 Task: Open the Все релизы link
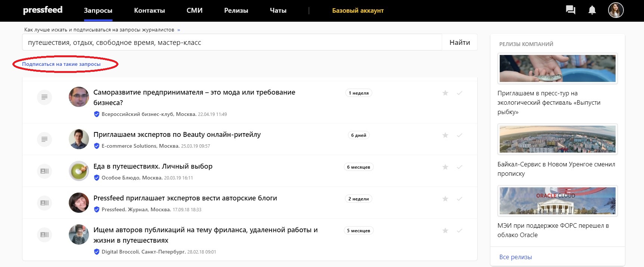point(515,257)
